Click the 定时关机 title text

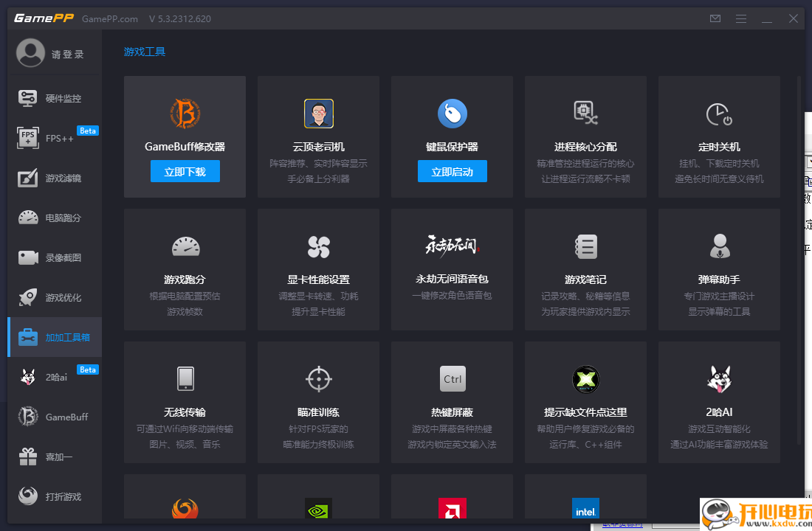(x=719, y=147)
